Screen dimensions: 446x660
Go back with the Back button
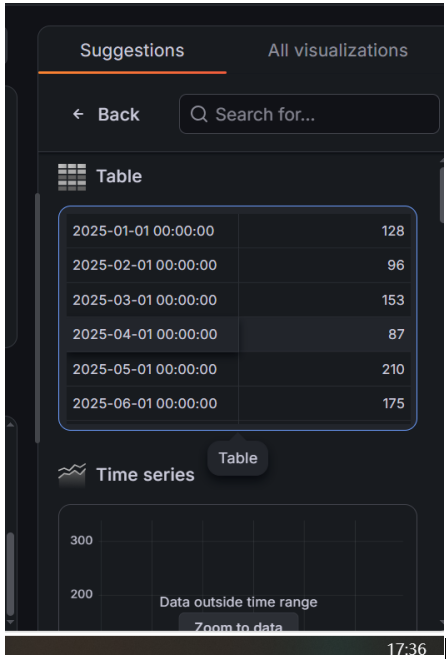[106, 114]
